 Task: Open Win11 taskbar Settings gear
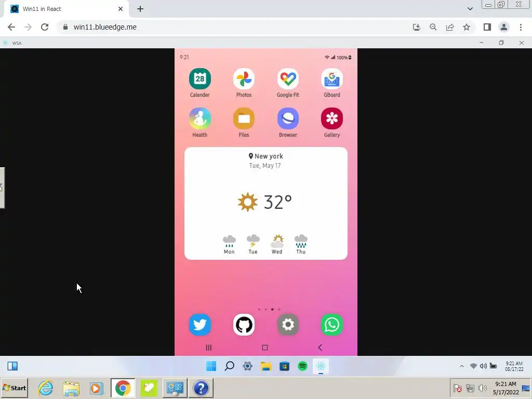tap(248, 366)
